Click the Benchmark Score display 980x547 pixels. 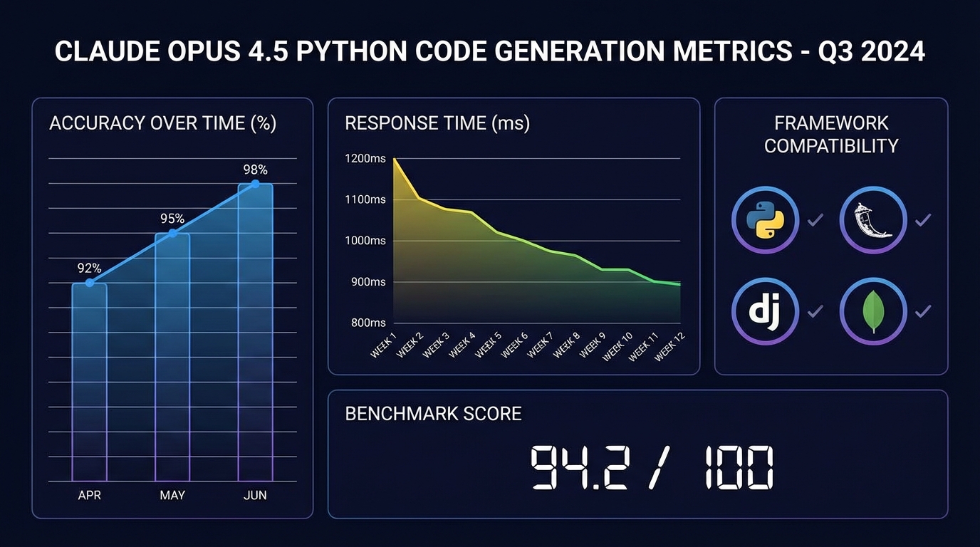(x=653, y=467)
